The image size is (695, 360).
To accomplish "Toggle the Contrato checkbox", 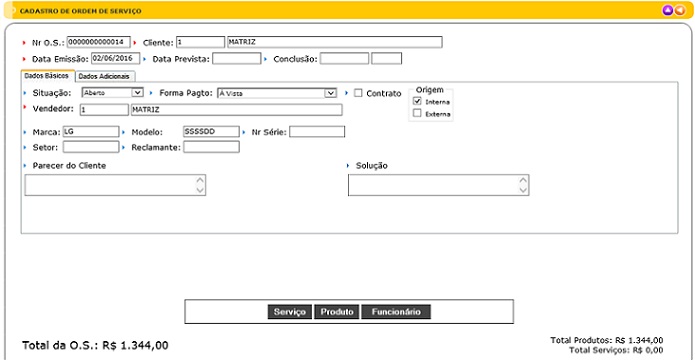I will (359, 93).
